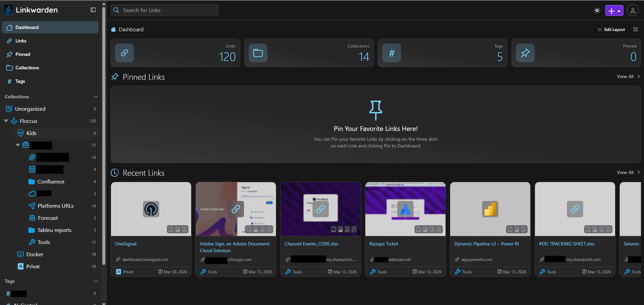
Task: Open Dashboard in the sidebar
Action: coord(50,27)
